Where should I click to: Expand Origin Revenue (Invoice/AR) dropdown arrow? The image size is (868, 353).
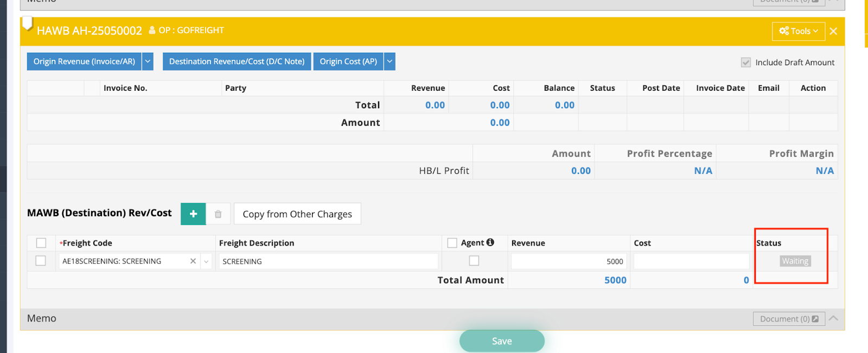tap(148, 61)
